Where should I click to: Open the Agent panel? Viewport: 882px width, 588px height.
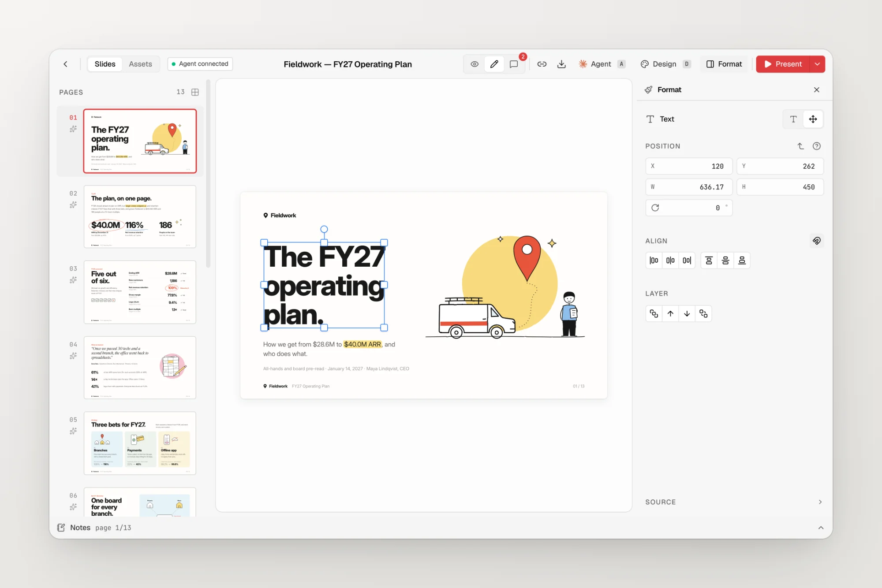[x=602, y=64]
